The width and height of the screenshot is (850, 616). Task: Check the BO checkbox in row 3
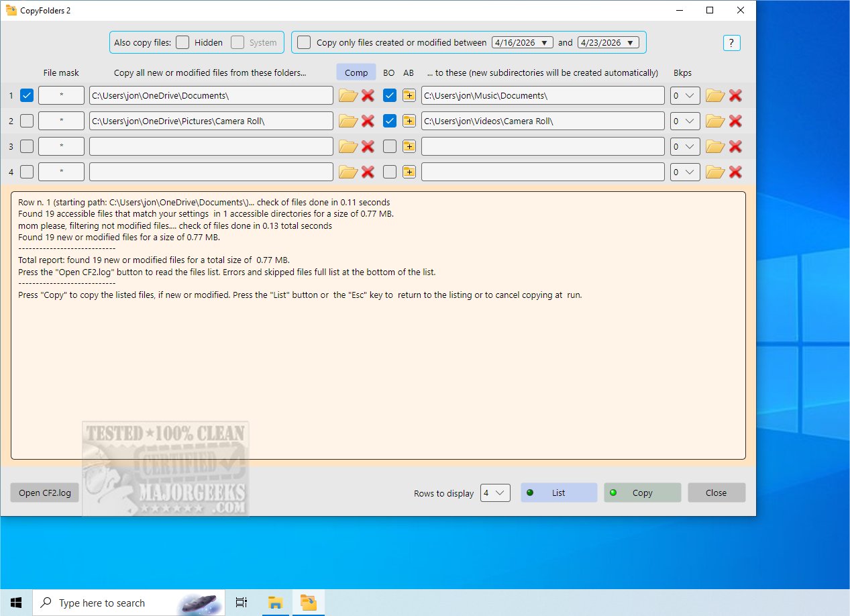(x=390, y=146)
